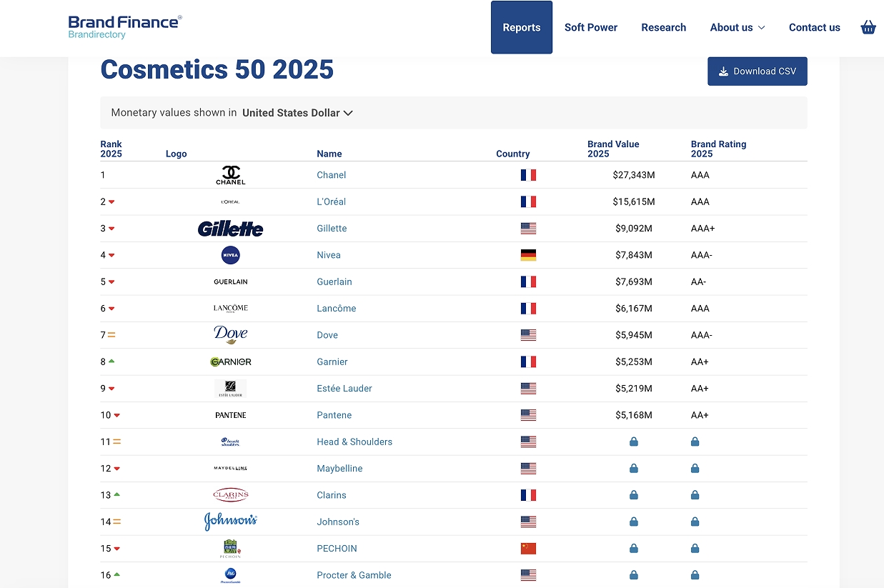Click the PECHOIN logo
This screenshot has height=588, width=884.
coord(231,549)
